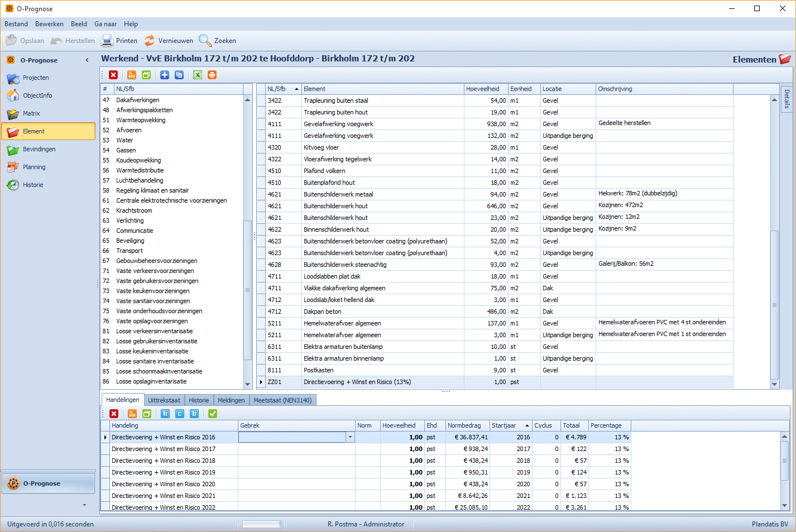
Task: Click Vernieuwen to refresh
Action: (x=169, y=41)
